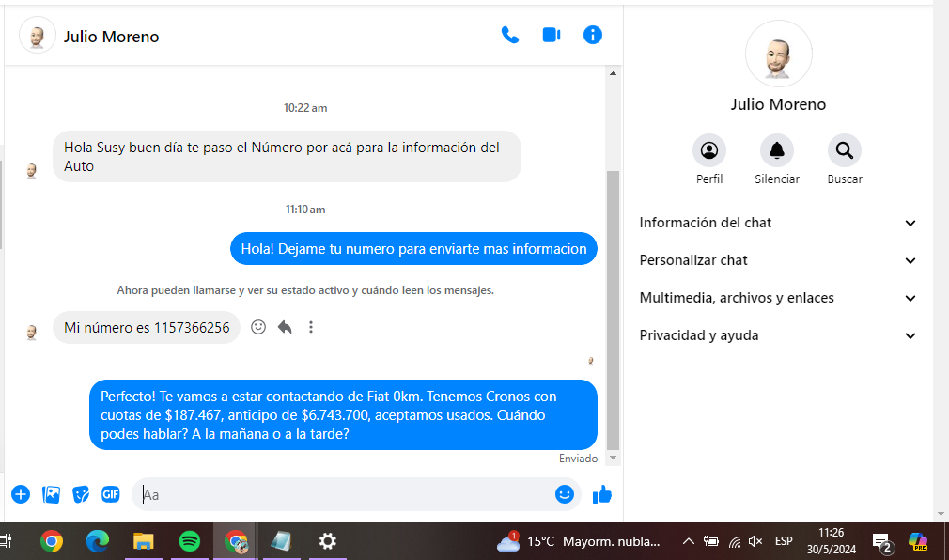Screen dimensions: 949x560
Task: React to the phone number message
Action: tap(258, 327)
